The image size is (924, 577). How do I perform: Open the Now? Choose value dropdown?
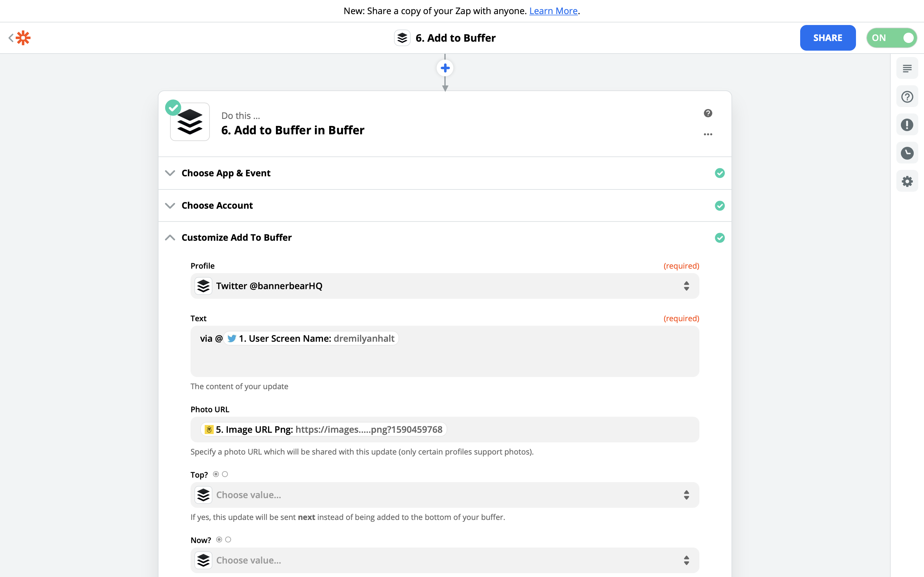point(444,560)
